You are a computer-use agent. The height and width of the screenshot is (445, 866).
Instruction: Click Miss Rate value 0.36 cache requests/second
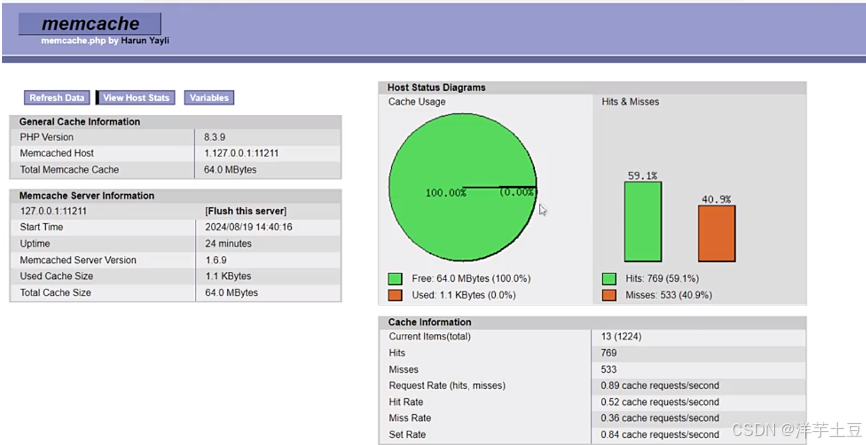660,418
